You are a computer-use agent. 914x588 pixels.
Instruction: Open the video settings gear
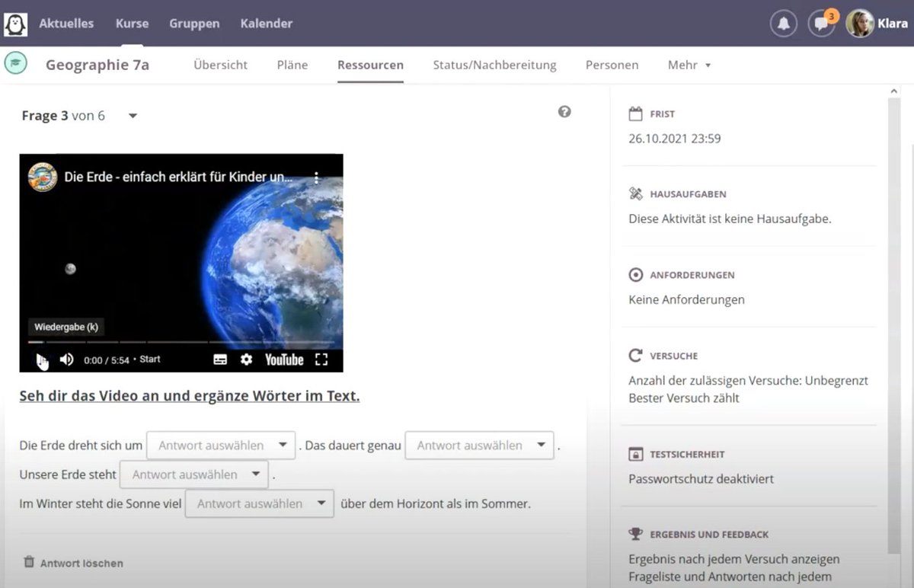246,360
